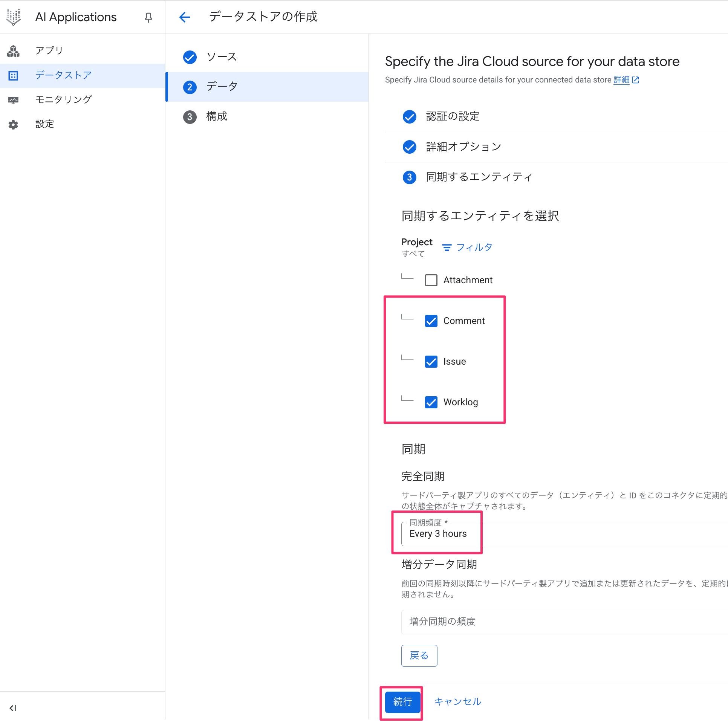728x721 pixels.
Task: Click the 認証の設定 checkmark icon
Action: pos(410,117)
